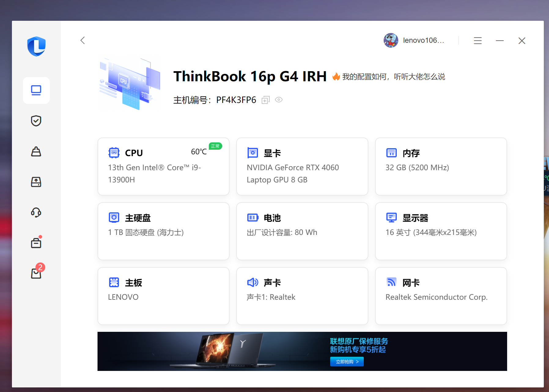Open the warranty service banner ad
Viewport: 549px width, 392px height.
coord(302,351)
